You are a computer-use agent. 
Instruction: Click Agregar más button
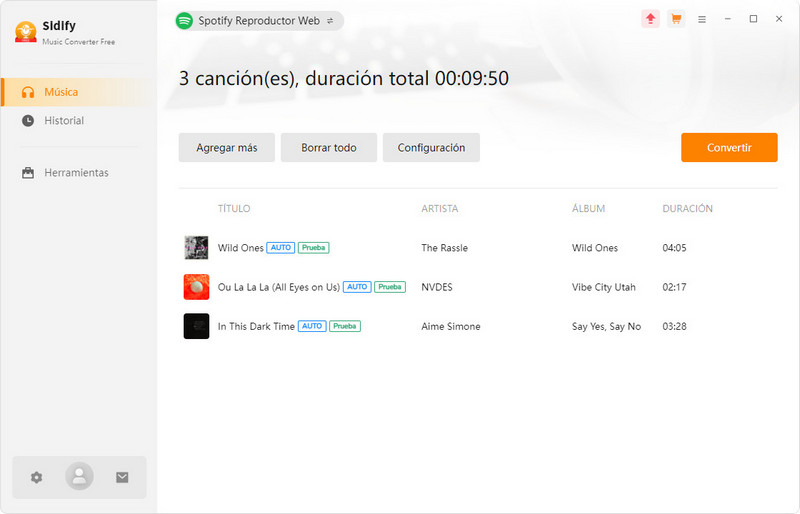227,148
